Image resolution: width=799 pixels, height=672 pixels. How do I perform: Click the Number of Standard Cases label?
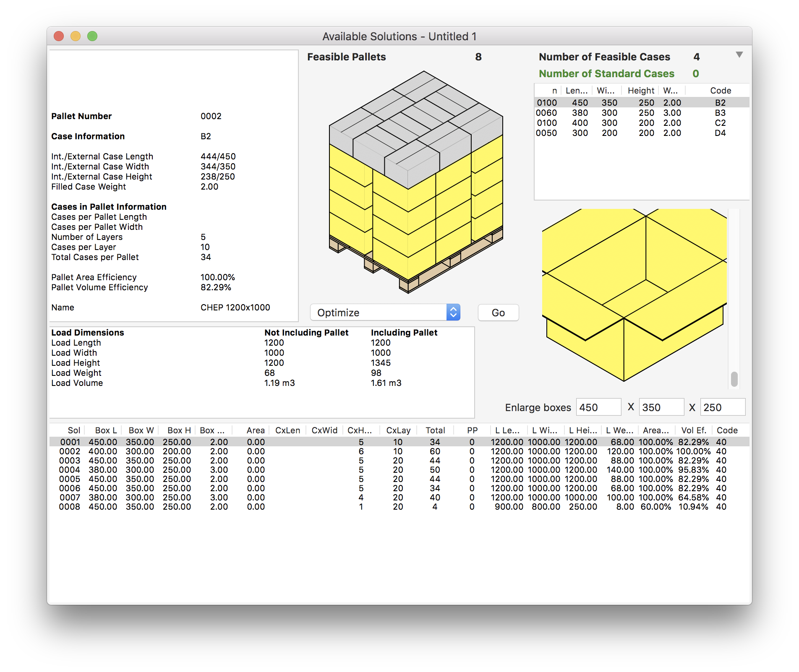pyautogui.click(x=606, y=74)
